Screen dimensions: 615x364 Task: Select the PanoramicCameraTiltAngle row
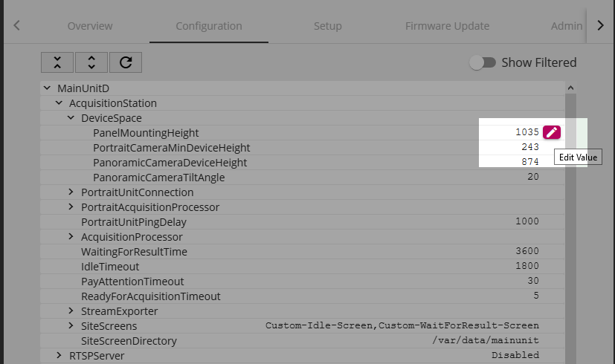click(303, 177)
